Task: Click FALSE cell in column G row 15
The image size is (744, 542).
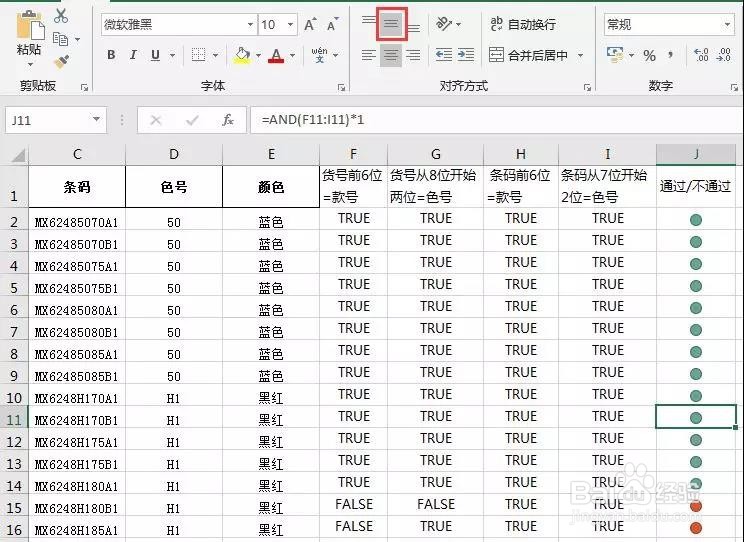Action: tap(436, 504)
